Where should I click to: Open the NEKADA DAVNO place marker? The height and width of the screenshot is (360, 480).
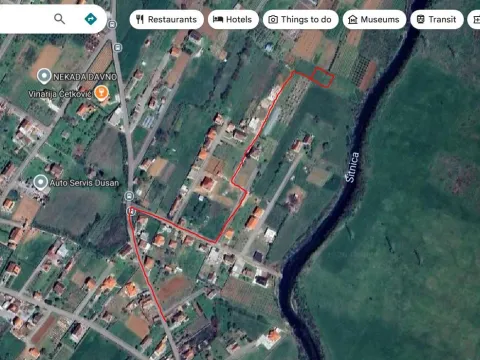coord(44,76)
